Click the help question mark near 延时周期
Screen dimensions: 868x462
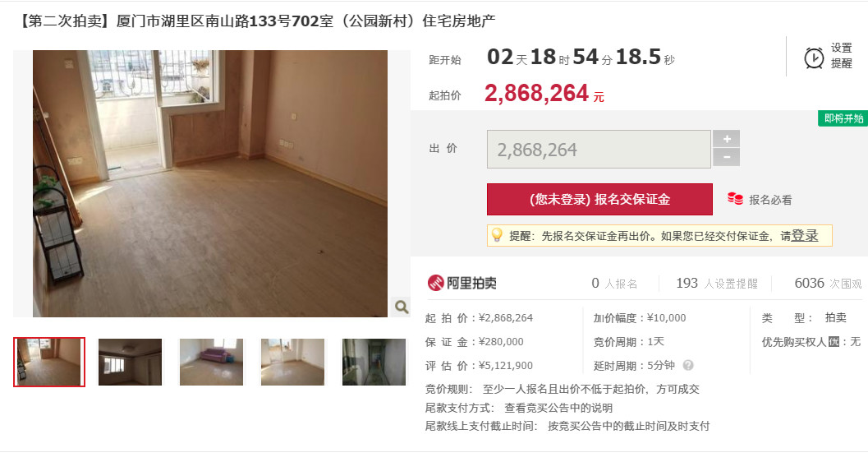click(x=688, y=365)
